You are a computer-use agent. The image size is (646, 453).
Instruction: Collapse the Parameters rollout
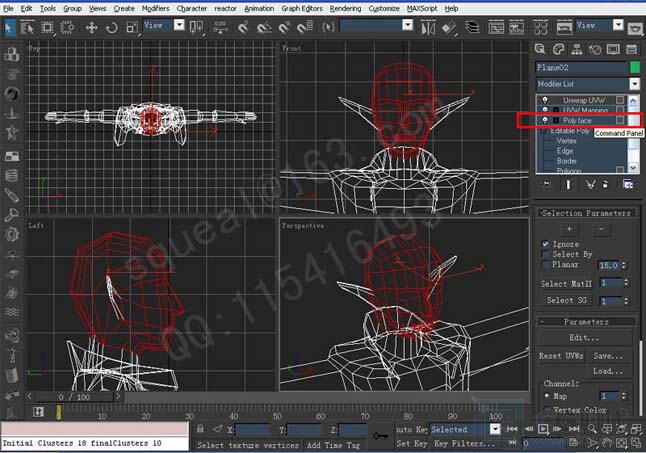coord(586,322)
